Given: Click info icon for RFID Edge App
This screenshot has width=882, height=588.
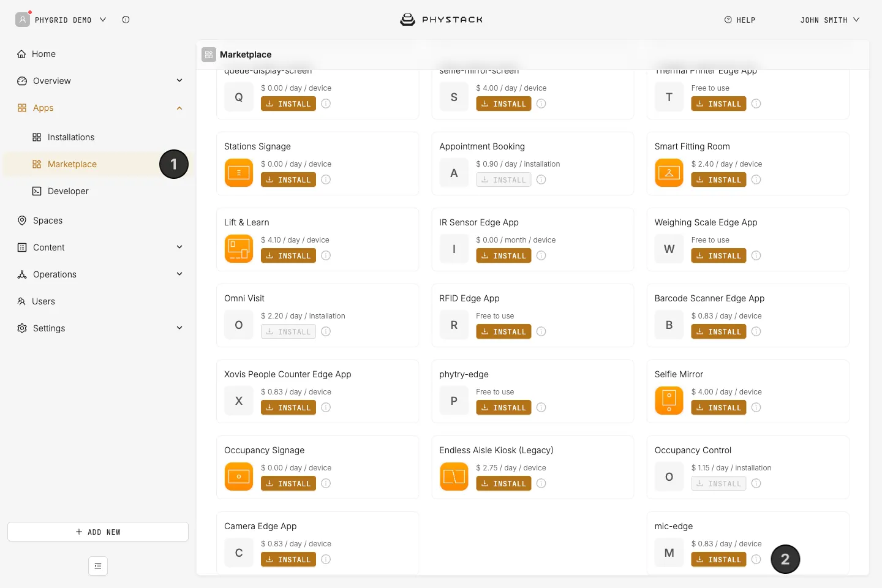Looking at the screenshot, I should point(541,331).
